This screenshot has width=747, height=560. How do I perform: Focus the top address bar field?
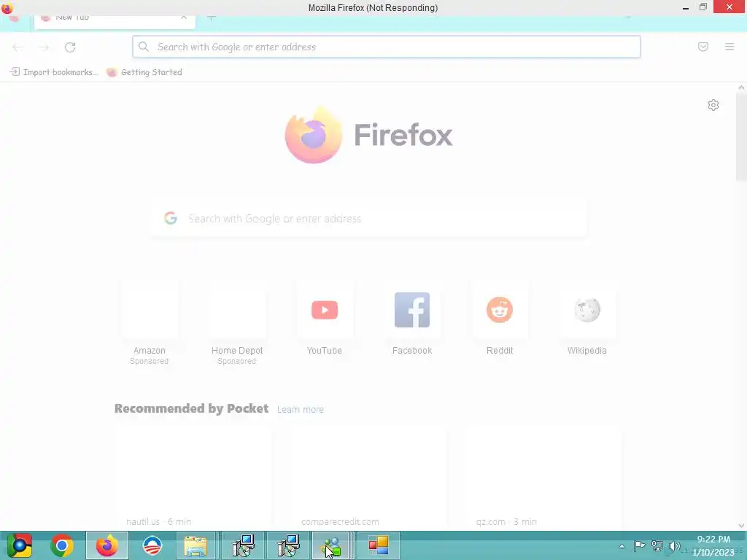point(387,47)
